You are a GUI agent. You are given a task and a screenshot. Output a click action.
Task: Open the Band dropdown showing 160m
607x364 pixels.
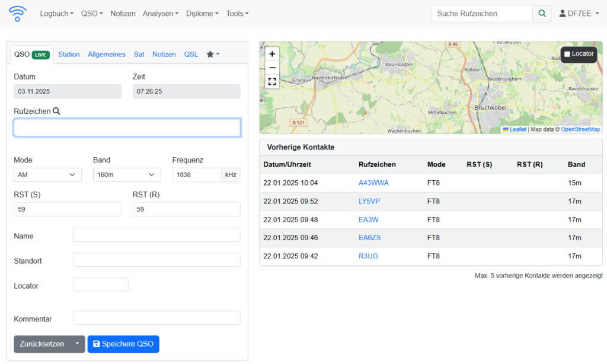(x=127, y=175)
